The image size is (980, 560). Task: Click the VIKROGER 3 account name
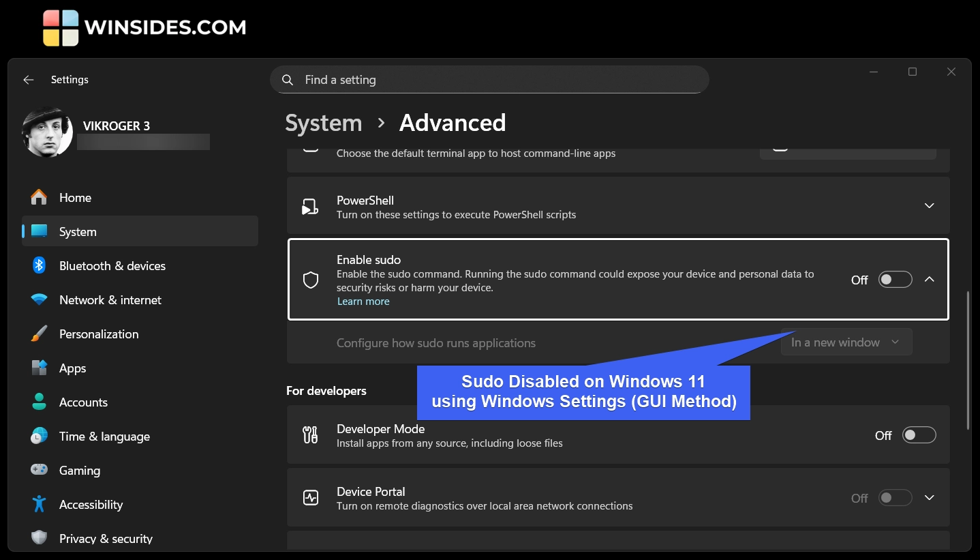point(117,126)
